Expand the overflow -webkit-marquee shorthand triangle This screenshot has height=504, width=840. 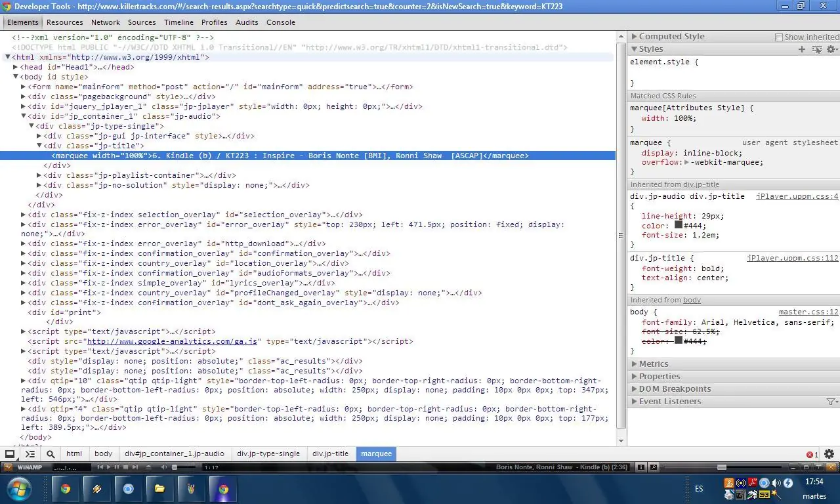(x=686, y=162)
